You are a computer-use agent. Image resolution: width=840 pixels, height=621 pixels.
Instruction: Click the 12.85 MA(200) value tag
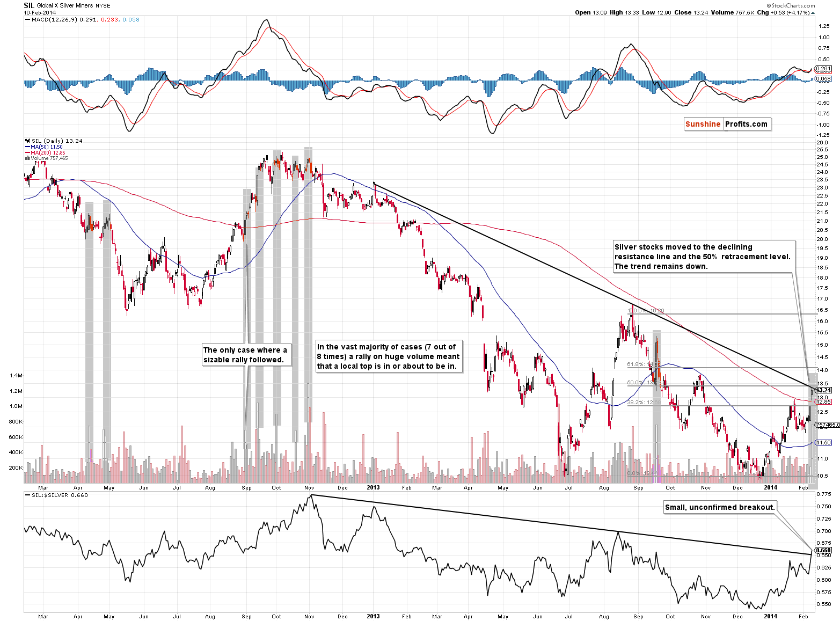point(823,401)
